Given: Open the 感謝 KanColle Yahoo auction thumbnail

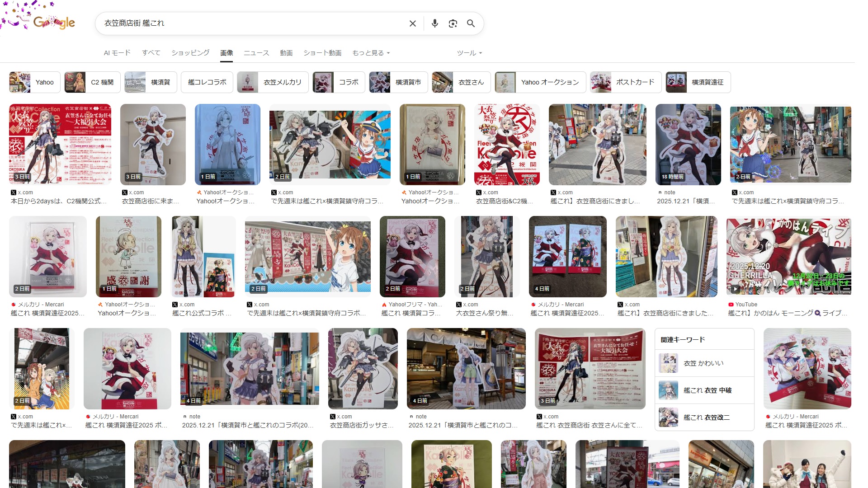Looking at the screenshot, I should click(128, 256).
